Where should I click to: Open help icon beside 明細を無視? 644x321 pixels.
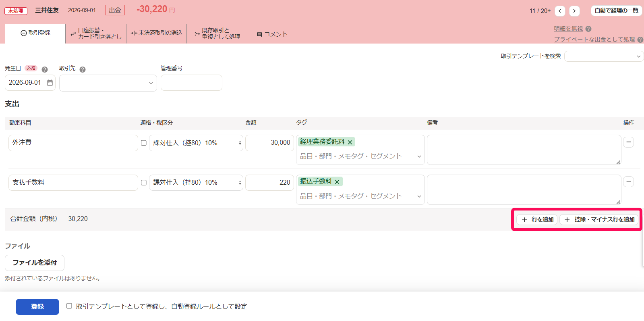588,29
